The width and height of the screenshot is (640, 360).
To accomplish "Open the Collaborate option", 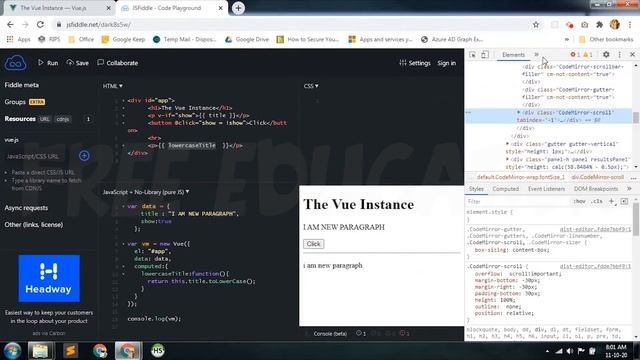I will click(118, 63).
